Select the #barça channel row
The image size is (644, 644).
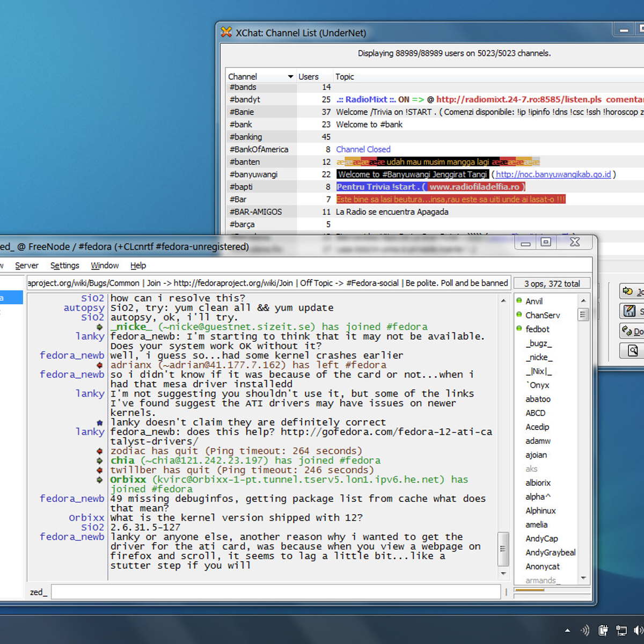pyautogui.click(x=435, y=224)
